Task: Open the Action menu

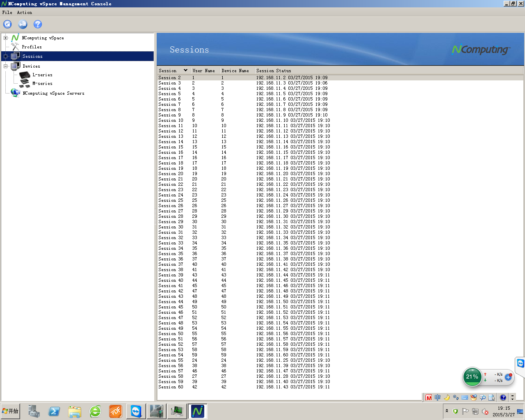Action: tap(24, 12)
